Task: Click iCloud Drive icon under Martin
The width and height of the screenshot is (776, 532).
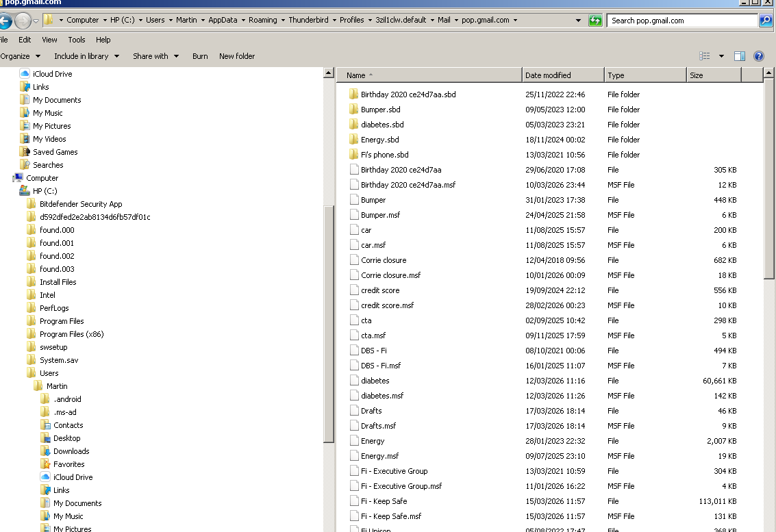Action: pyautogui.click(x=46, y=477)
